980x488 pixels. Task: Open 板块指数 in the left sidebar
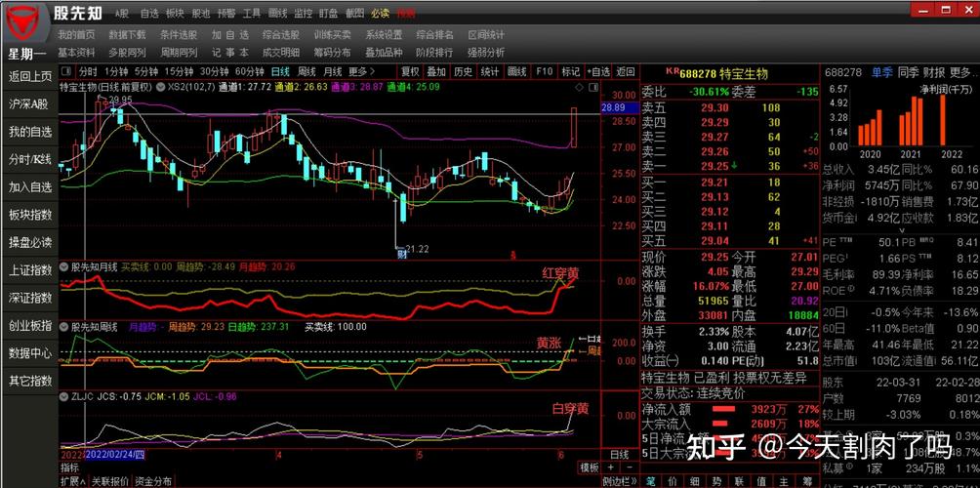point(30,215)
